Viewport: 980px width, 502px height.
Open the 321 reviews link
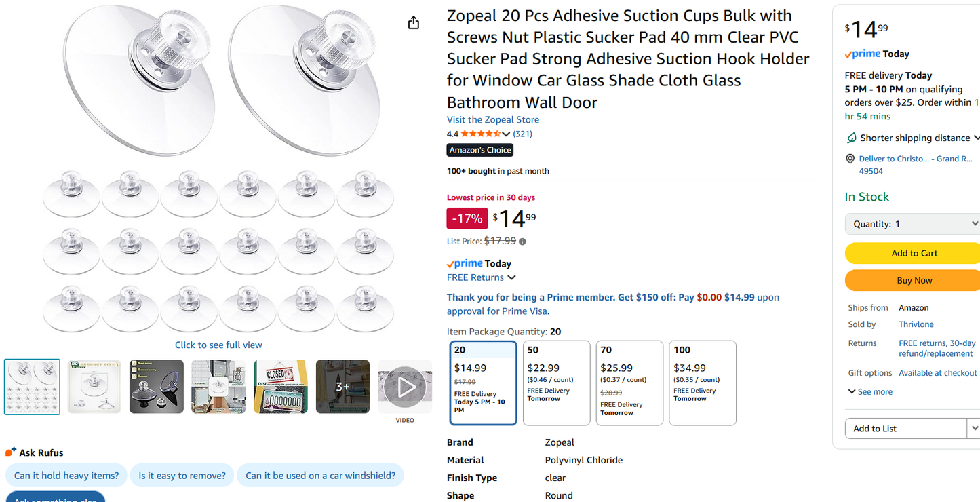tap(523, 134)
